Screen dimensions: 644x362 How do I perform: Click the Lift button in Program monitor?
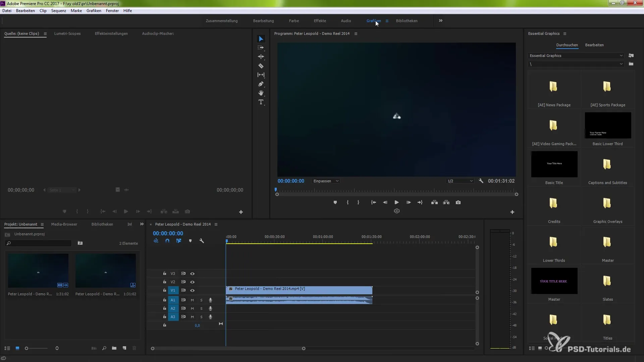[x=434, y=202]
